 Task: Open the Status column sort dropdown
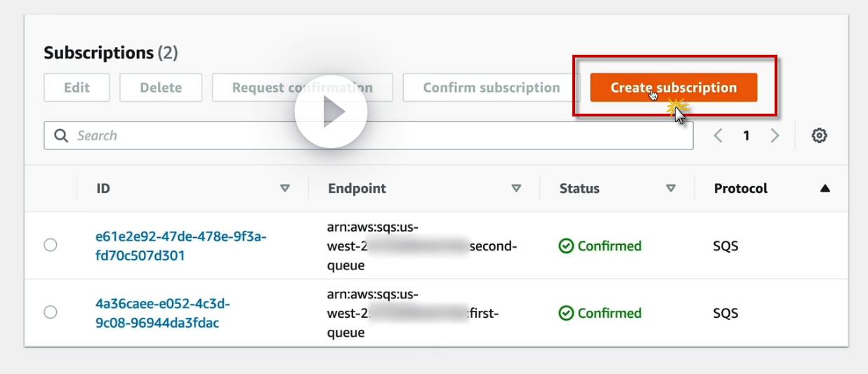(671, 189)
